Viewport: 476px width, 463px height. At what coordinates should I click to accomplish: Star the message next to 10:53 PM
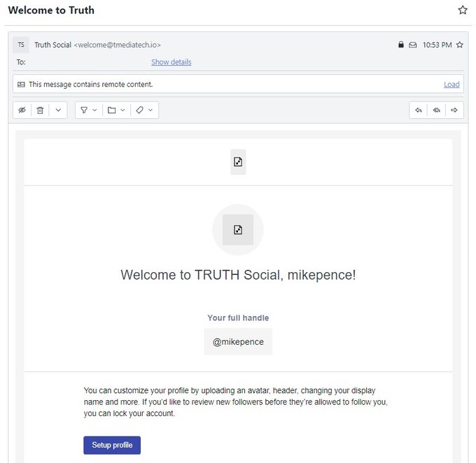460,45
